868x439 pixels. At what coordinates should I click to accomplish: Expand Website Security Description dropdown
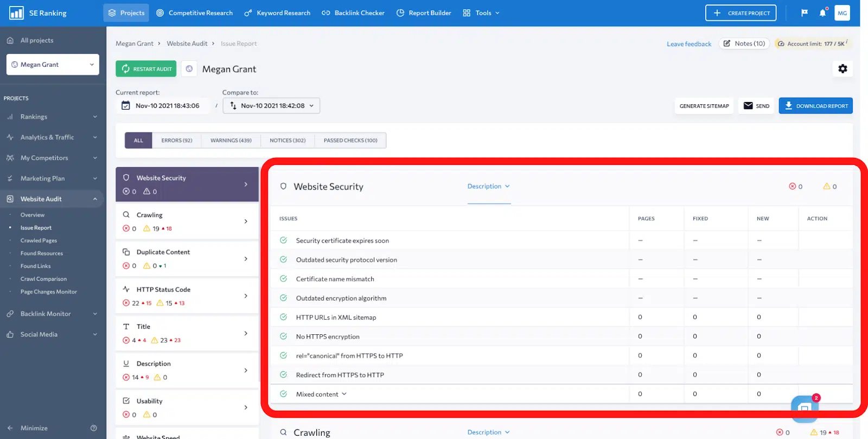click(488, 186)
